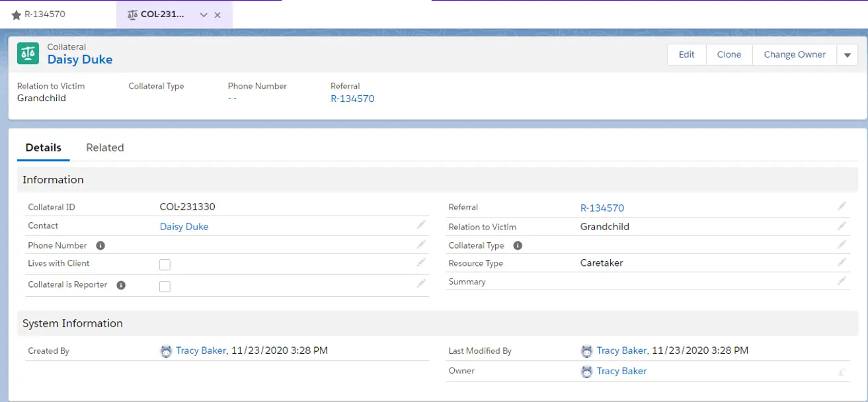
Task: Click the Summary field label
Action: [467, 282]
